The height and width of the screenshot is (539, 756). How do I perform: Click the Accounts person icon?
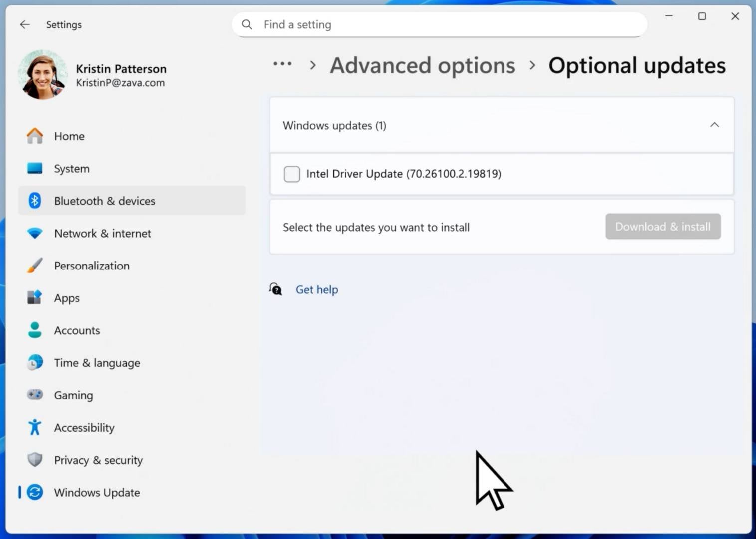[x=35, y=330]
